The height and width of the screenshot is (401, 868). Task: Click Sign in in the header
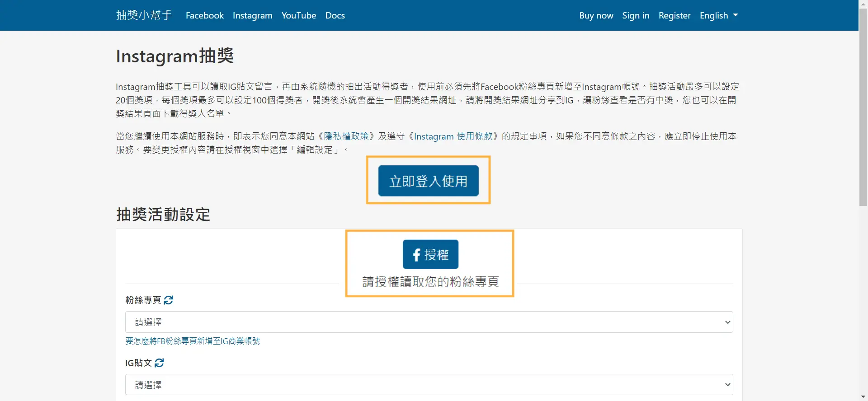coord(636,15)
